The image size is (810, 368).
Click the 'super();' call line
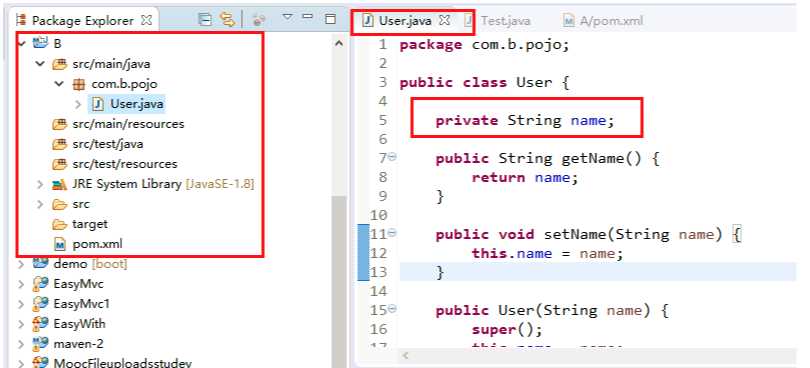(x=507, y=330)
